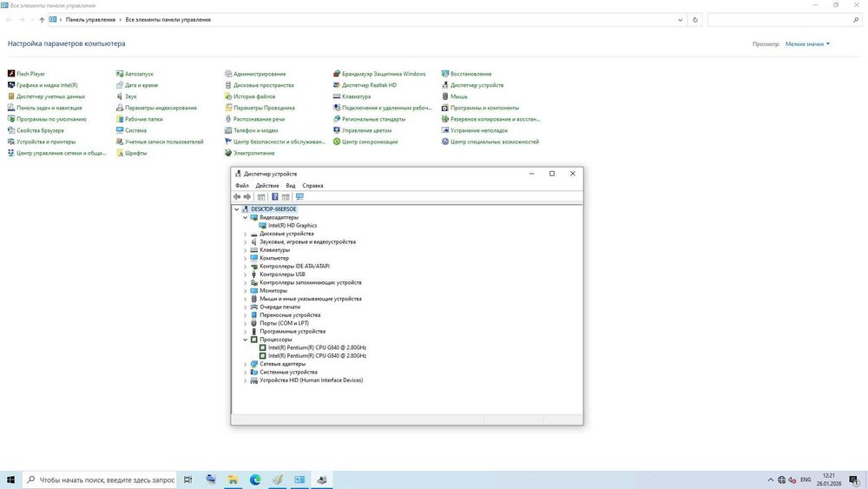Image resolution: width=868 pixels, height=489 pixels.
Task: Open Диспетчер учетных данных item
Action: coord(47,96)
